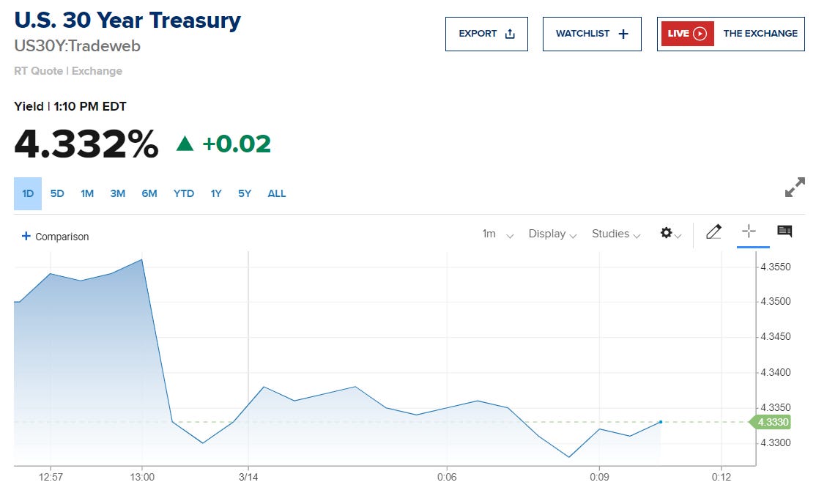
Task: Open the Studies dropdown
Action: (616, 234)
